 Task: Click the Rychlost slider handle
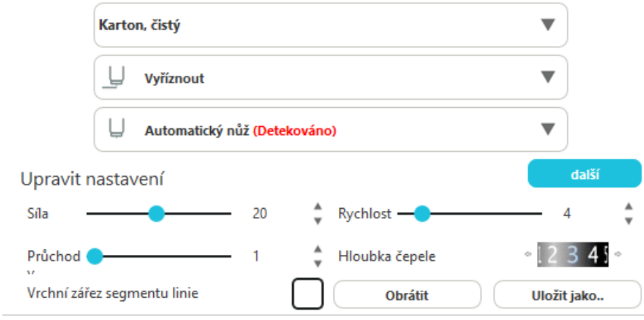tap(422, 214)
